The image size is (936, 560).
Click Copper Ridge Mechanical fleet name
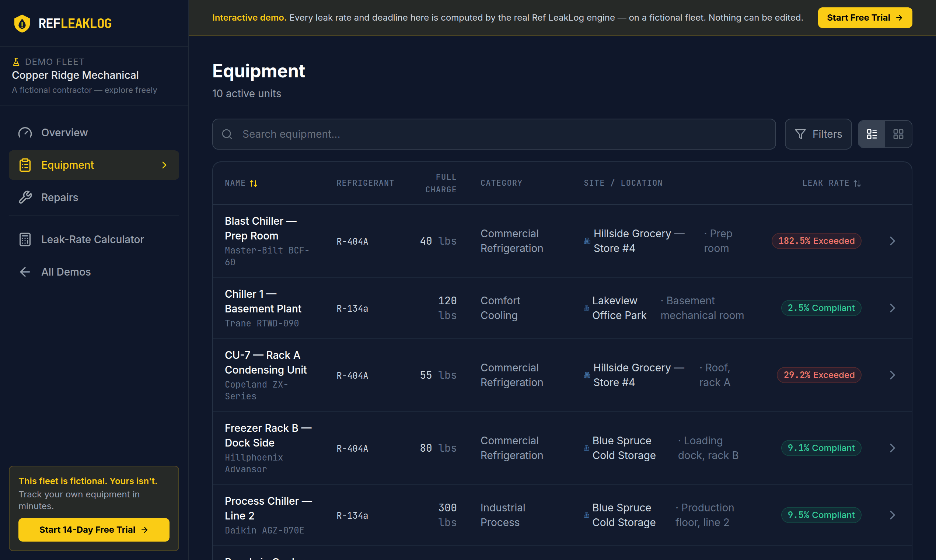click(76, 75)
